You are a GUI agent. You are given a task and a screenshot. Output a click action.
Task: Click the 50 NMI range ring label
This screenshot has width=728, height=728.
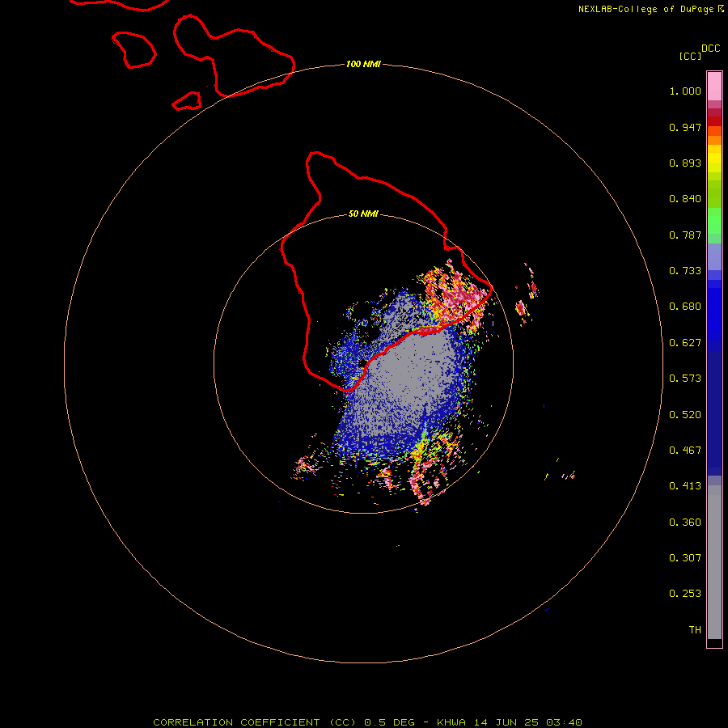click(363, 214)
